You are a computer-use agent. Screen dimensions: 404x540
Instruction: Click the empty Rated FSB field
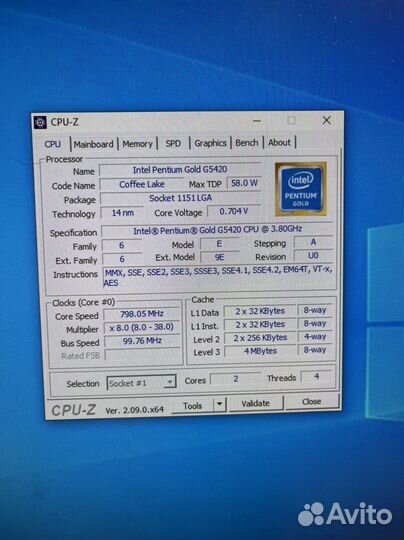[x=142, y=354]
